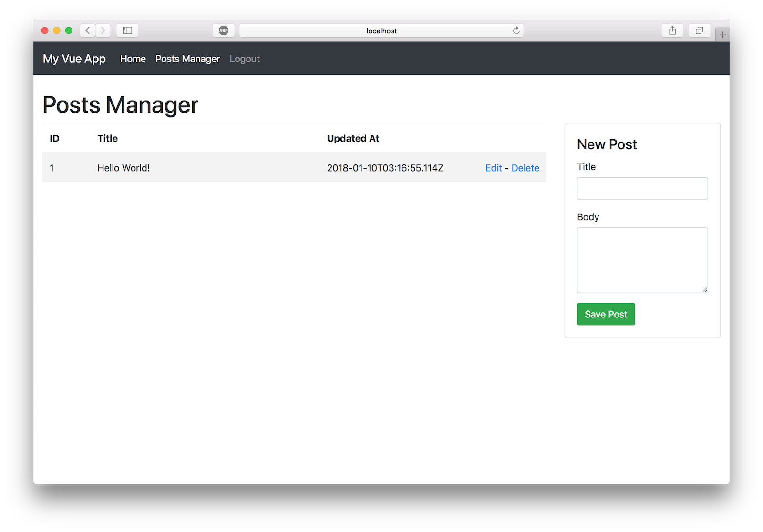This screenshot has height=532, width=763.
Task: Select the Updated At column header
Action: click(353, 138)
